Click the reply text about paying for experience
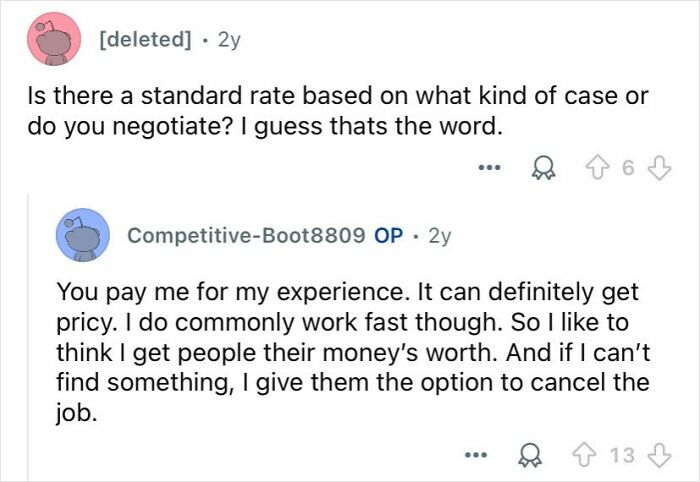This screenshot has height=482, width=700. pyautogui.click(x=353, y=352)
